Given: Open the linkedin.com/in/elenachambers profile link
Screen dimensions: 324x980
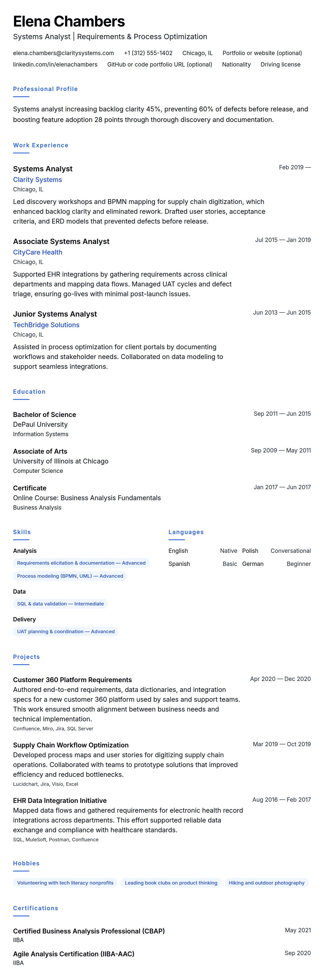Looking at the screenshot, I should 55,64.
